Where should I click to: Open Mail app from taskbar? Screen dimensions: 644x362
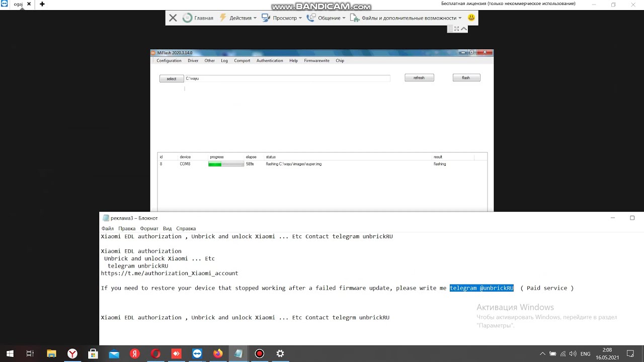coord(114,354)
